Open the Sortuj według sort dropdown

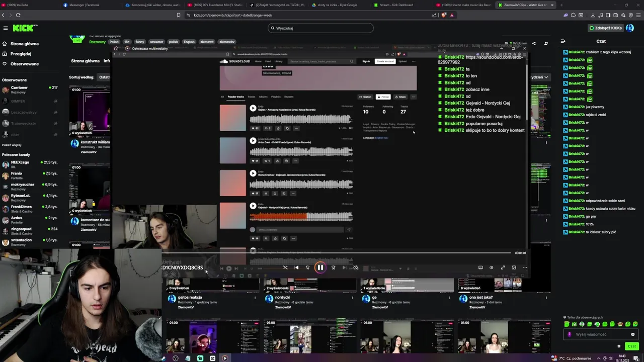coord(104,77)
